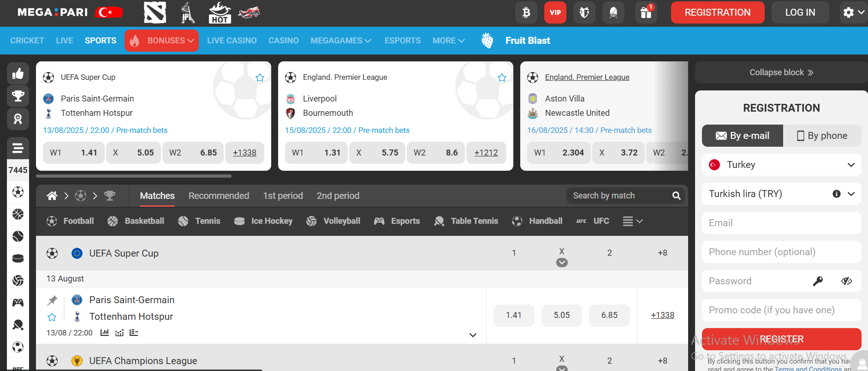868x371 pixels.
Task: Filter by Handball sport
Action: point(537,221)
